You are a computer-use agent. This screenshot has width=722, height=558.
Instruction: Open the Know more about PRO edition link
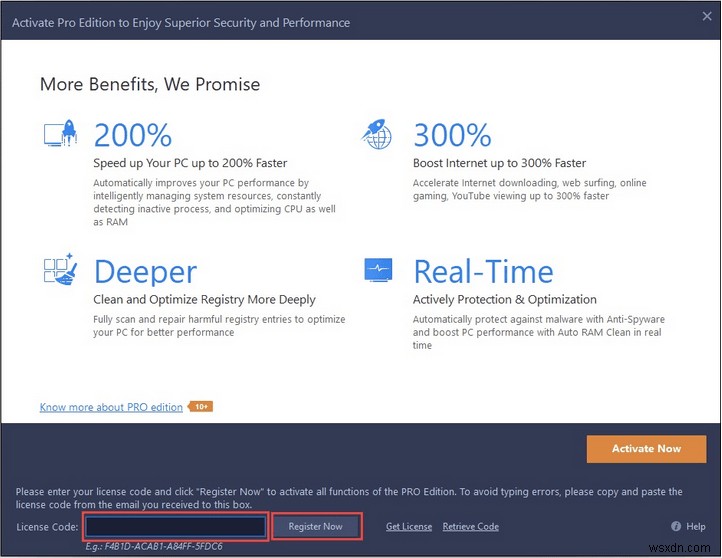coord(111,407)
